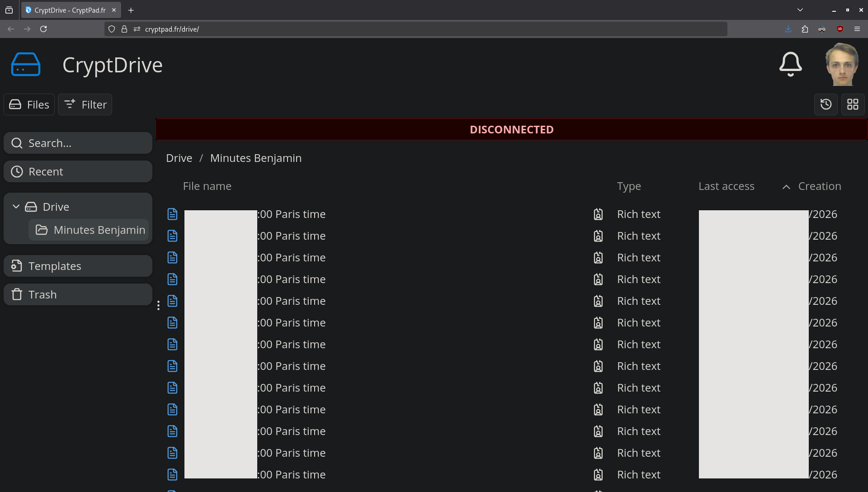Open the Trash section

[x=78, y=294]
